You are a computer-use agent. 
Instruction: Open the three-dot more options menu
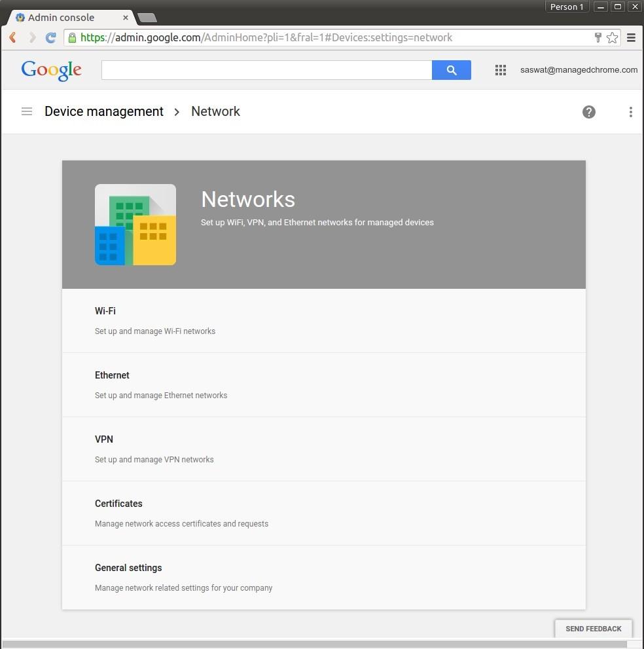(630, 112)
